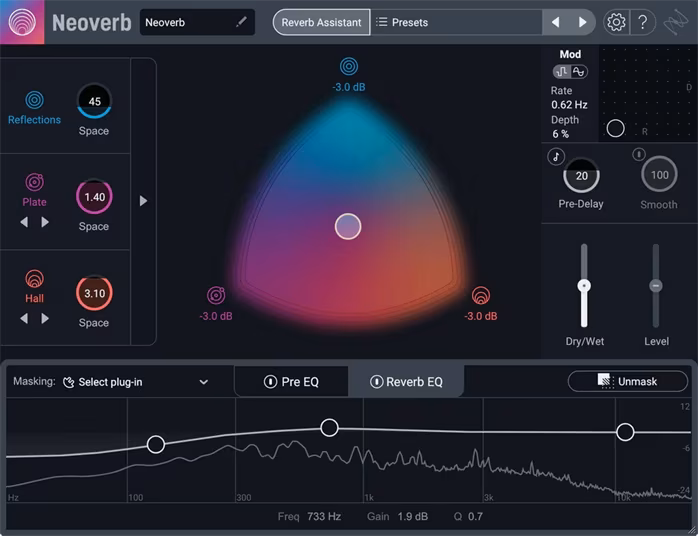Expand the advanced panel with the right arrow
The height and width of the screenshot is (536, 698).
click(143, 201)
